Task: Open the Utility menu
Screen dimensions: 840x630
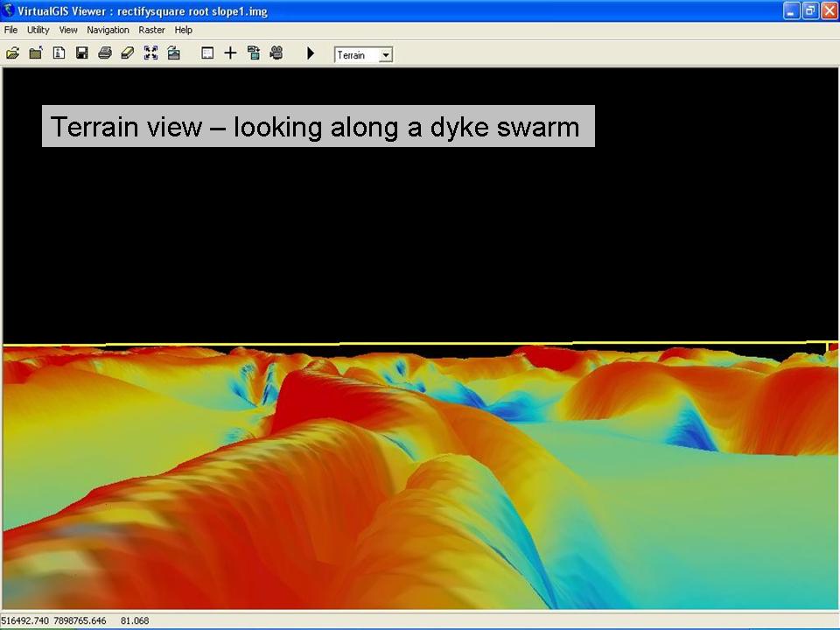Action: pos(38,30)
